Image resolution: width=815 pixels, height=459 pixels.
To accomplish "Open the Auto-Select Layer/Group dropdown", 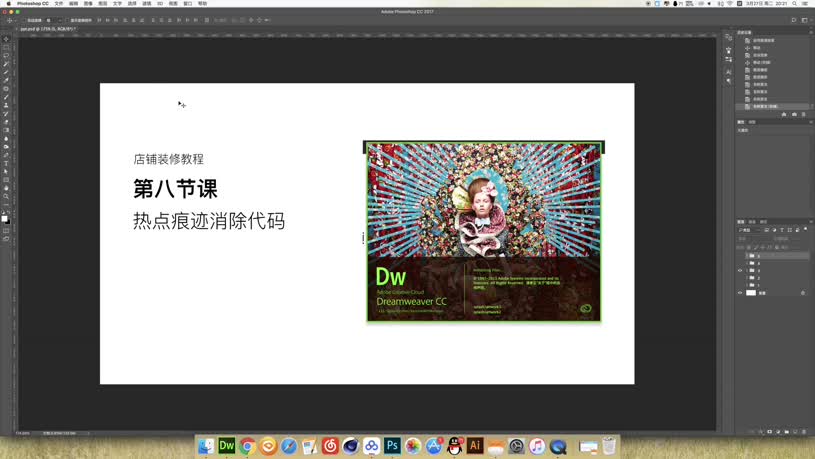I will point(54,20).
